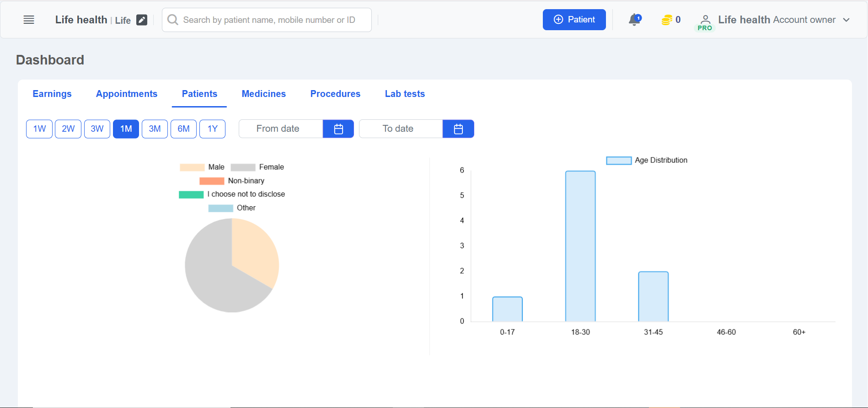
Task: Open the Medicines tab
Action: coord(264,94)
